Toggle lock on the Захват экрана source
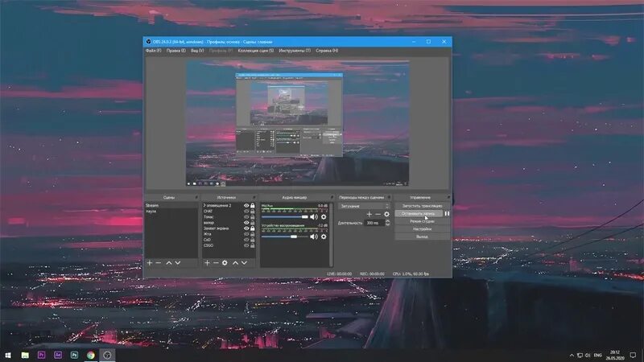This screenshot has width=644, height=362. click(x=253, y=228)
